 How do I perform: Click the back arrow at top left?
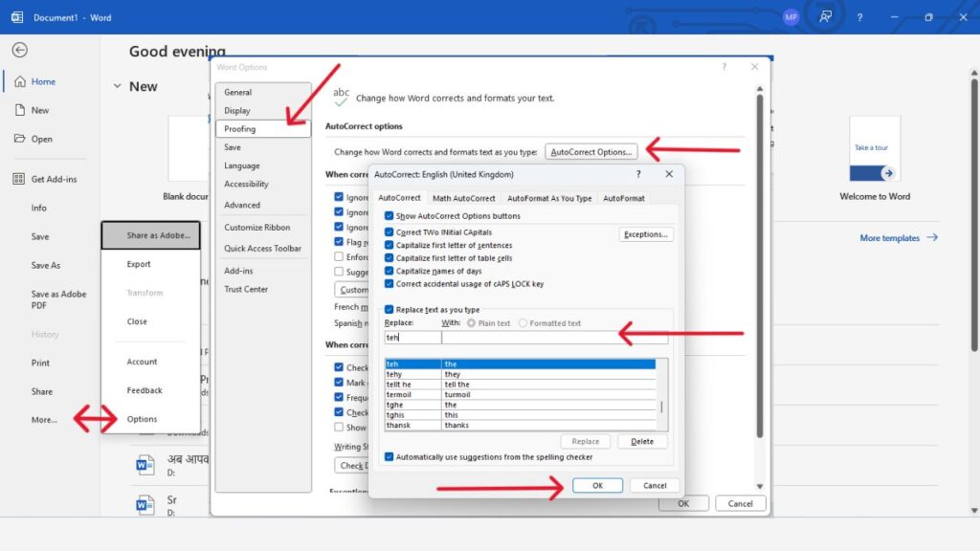(x=19, y=50)
